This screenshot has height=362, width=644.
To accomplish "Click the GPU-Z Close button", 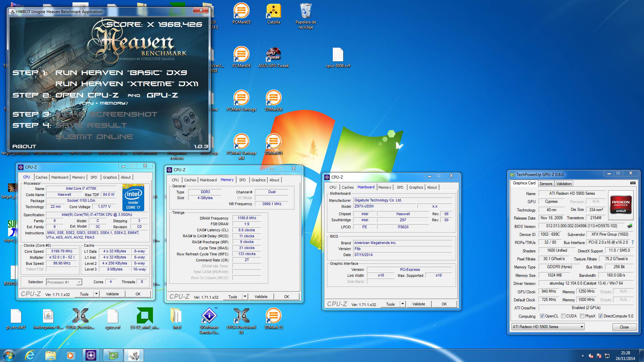I will tap(624, 327).
